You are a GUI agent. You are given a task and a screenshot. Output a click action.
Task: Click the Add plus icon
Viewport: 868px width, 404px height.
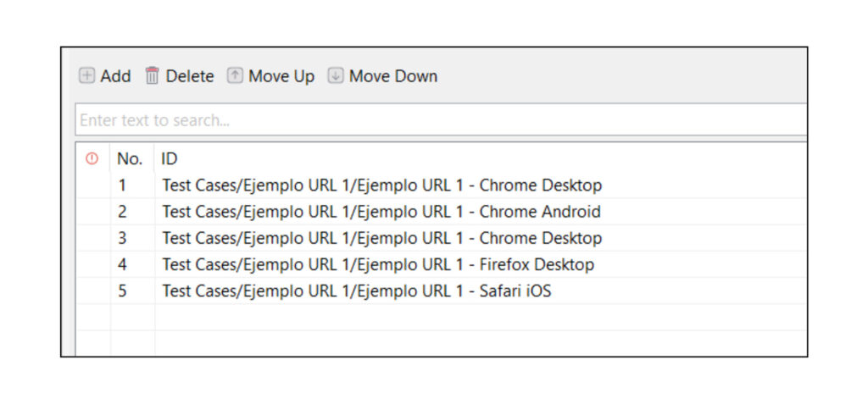pyautogui.click(x=87, y=76)
